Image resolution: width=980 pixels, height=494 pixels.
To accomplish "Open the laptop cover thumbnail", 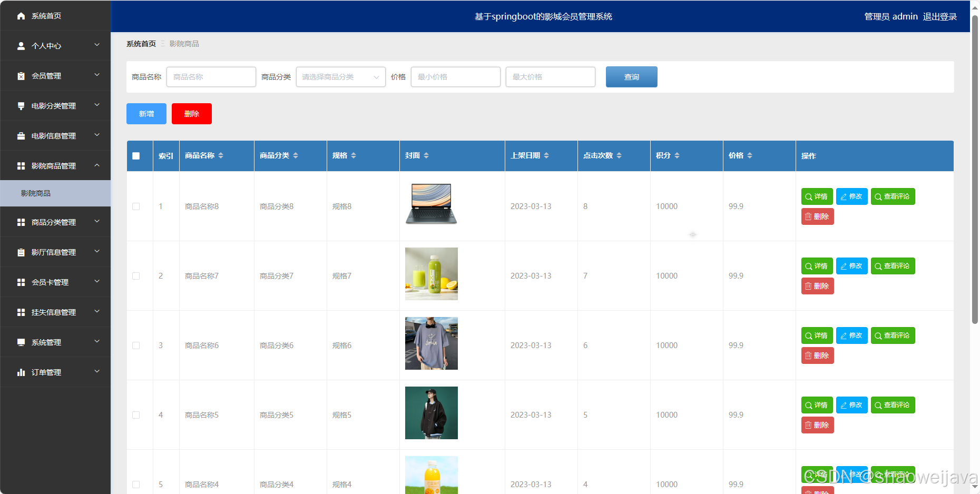I will [x=432, y=204].
